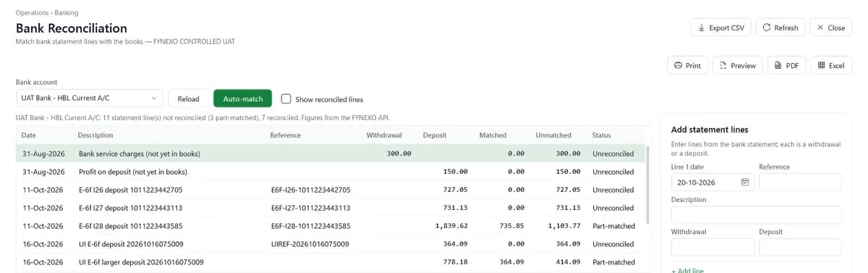Click the 1,103.77 unmatched amount
This screenshot has height=273, width=868.
(563, 226)
